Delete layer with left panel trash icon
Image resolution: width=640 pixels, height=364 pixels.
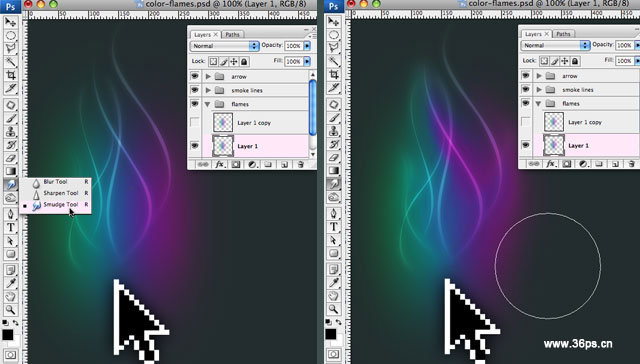coord(300,164)
